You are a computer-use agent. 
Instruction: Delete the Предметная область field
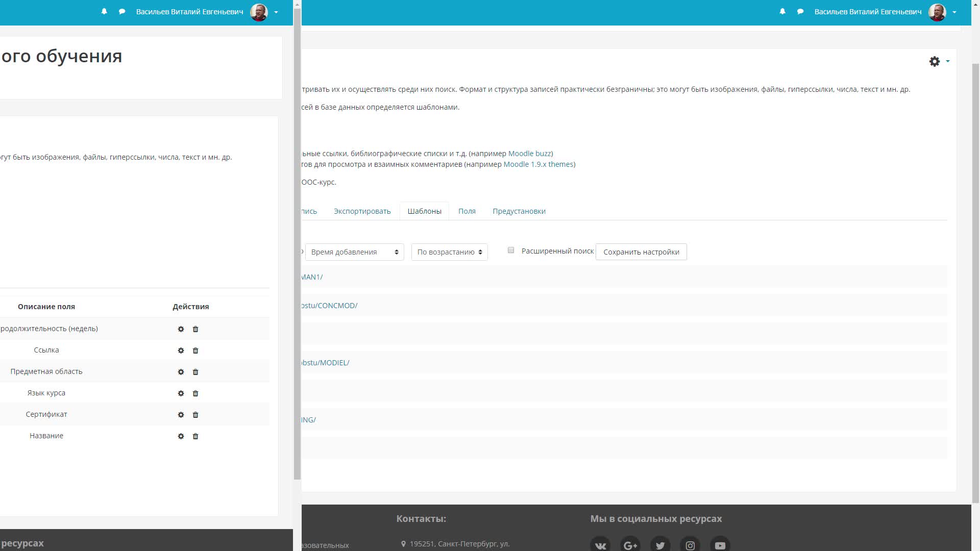[x=195, y=372]
